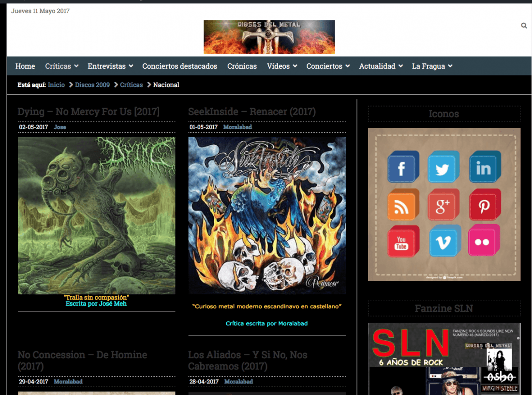Open the SeekInside Renacer cover image
Image resolution: width=532 pixels, height=395 pixels.
(267, 215)
